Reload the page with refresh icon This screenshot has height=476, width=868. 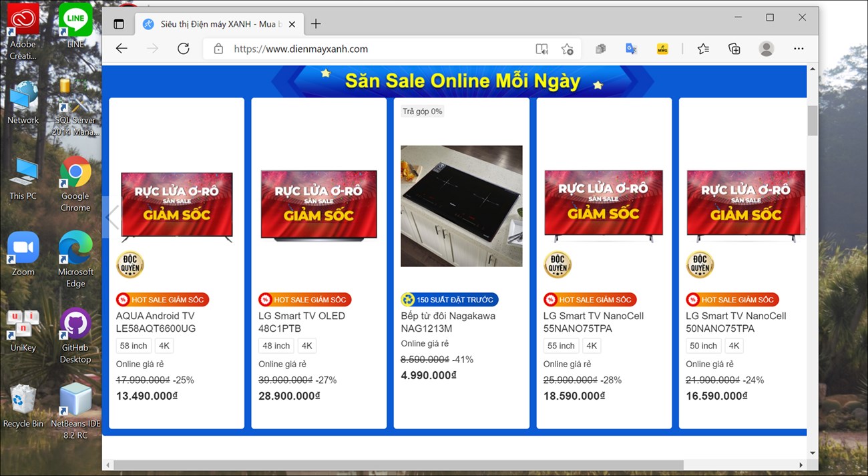(x=184, y=49)
